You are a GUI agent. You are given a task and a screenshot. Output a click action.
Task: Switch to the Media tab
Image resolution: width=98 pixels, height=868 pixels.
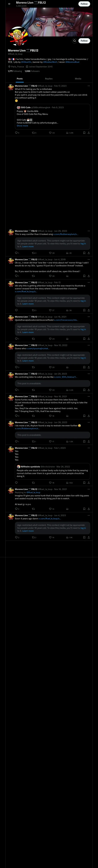(x=78, y=79)
